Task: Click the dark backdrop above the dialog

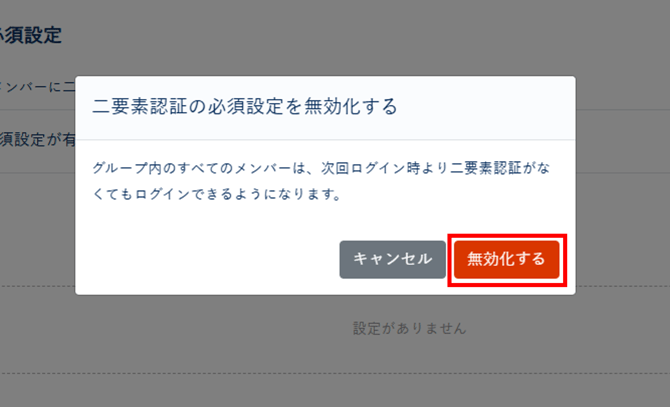Action: (x=325, y=38)
